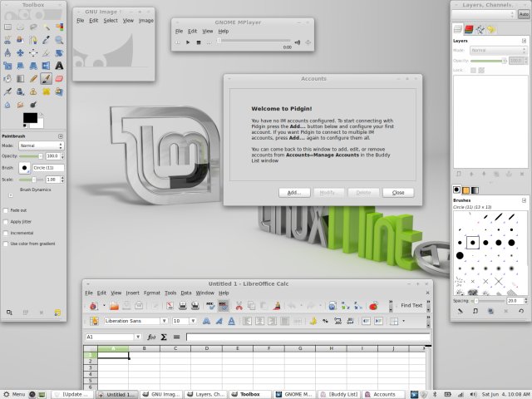Select the Bucket Fill tool

point(7,79)
